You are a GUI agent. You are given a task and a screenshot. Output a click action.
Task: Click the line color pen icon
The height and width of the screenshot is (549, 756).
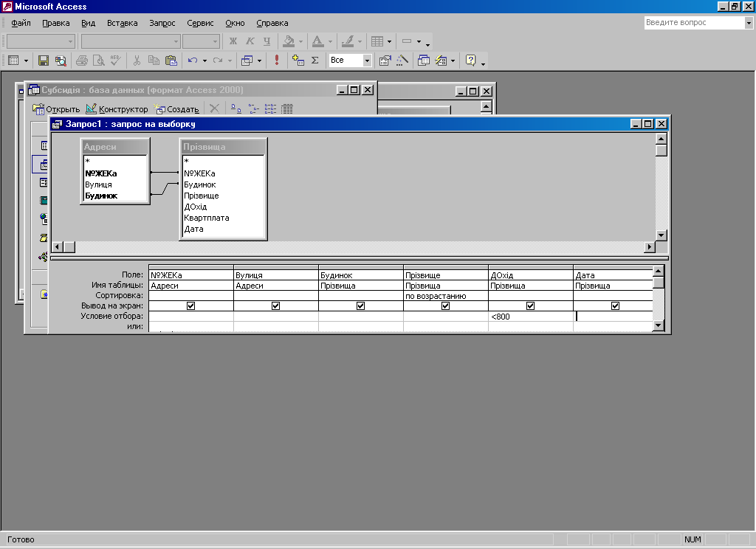[x=348, y=41]
